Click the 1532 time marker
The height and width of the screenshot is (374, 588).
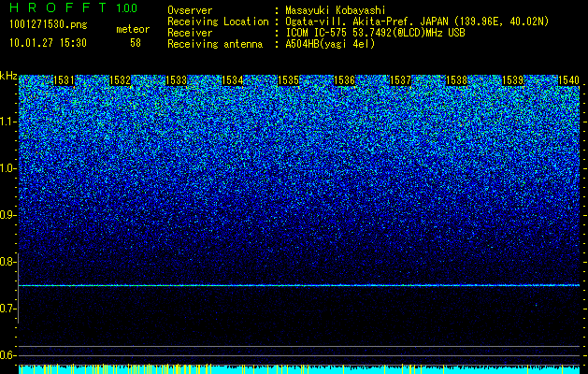pos(120,80)
